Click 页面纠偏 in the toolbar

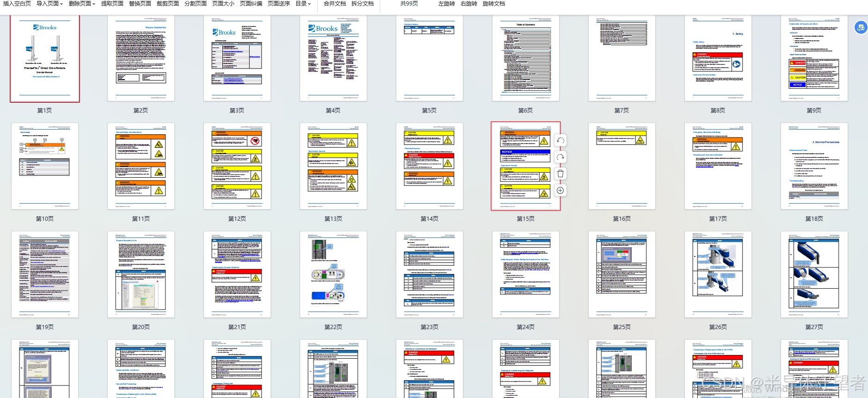(251, 4)
